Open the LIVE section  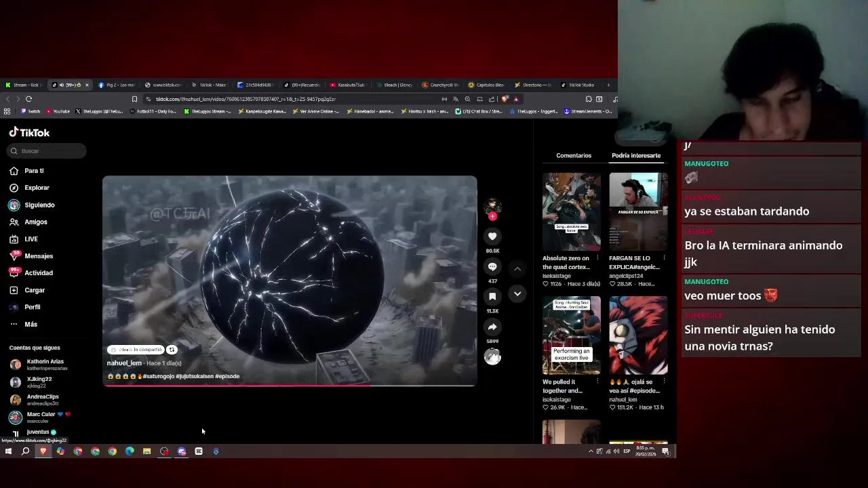[x=24, y=239]
